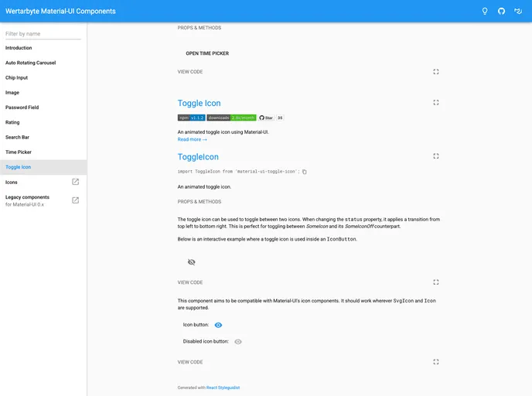This screenshot has height=396, width=532.
Task: Click the Open Time Picker button
Action: point(207,53)
